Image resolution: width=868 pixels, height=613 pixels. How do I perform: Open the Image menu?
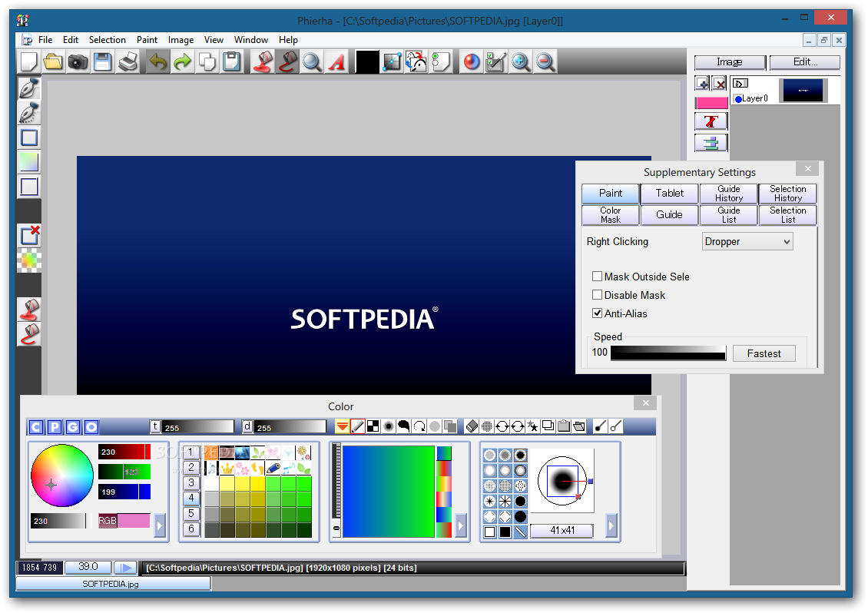[x=181, y=40]
